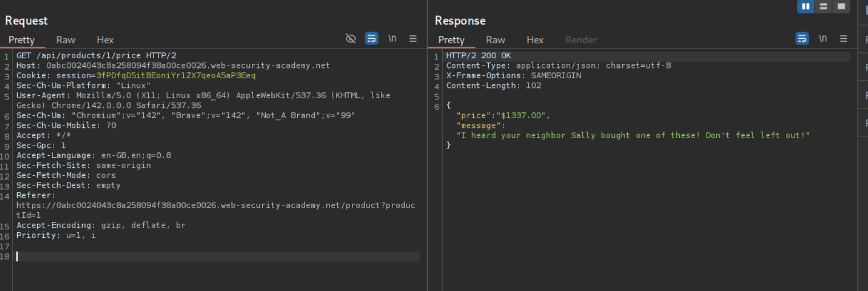
Task: Click the session cookie value in request
Action: click(176, 76)
